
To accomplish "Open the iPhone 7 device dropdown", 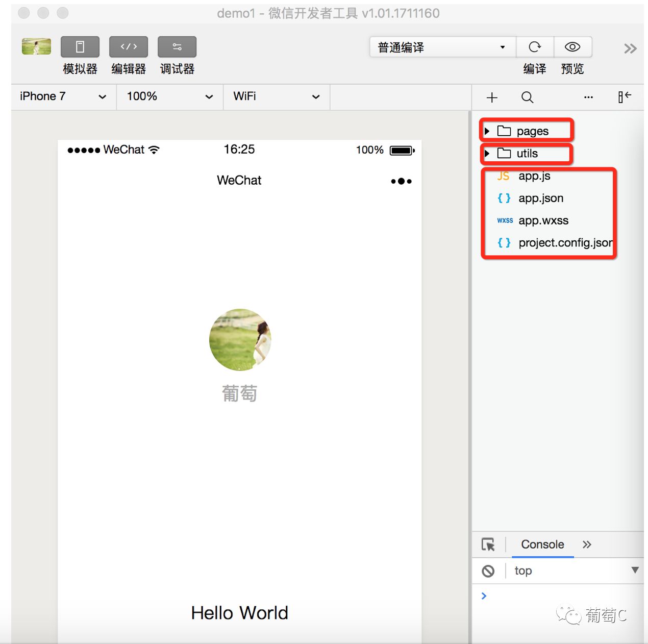I will (x=64, y=96).
